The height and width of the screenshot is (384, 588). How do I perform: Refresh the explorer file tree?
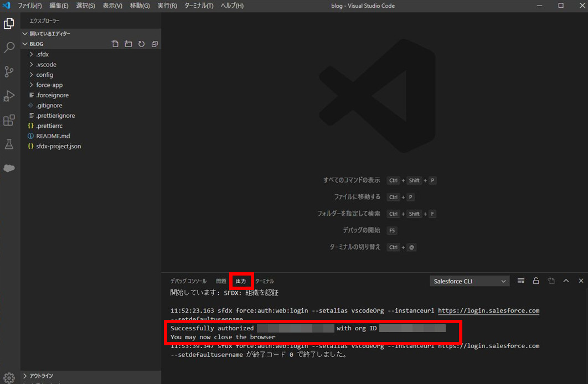pos(142,44)
